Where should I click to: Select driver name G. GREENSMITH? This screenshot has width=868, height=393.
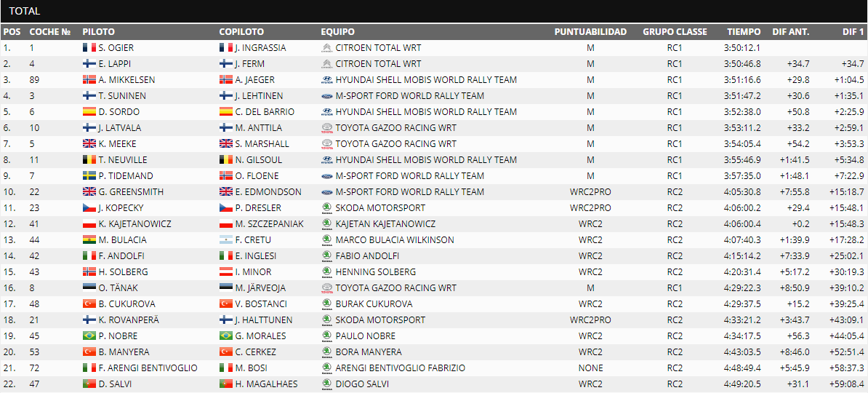(x=131, y=192)
